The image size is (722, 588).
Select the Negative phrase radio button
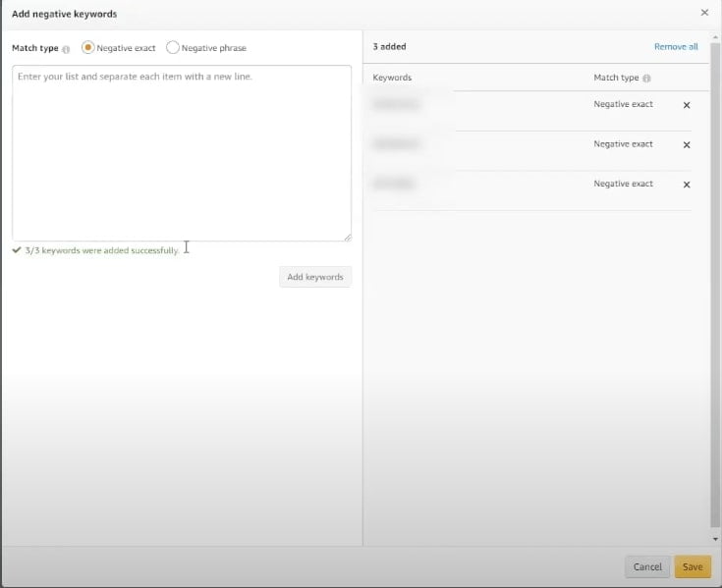tap(173, 47)
